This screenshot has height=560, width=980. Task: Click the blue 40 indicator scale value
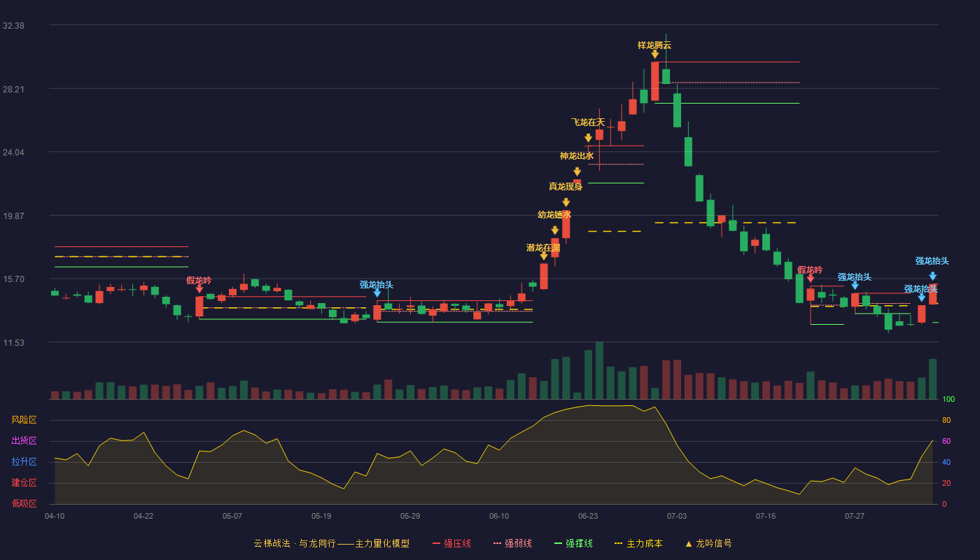(946, 462)
